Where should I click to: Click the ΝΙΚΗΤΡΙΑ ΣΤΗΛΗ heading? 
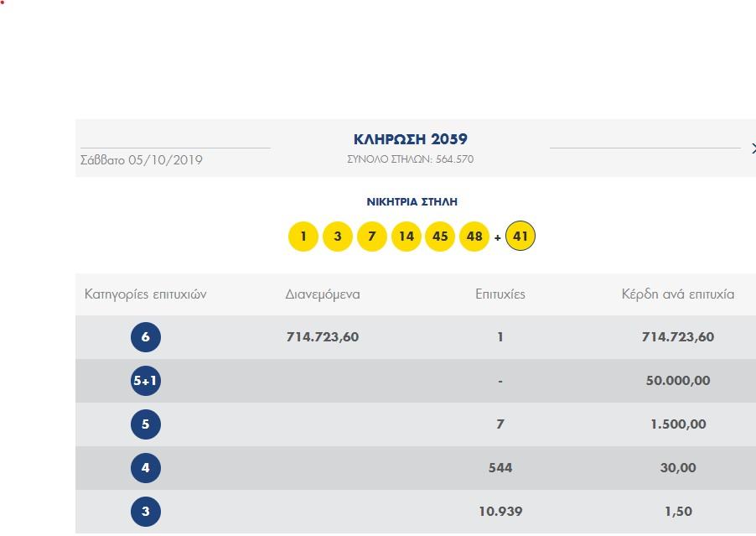(x=412, y=202)
